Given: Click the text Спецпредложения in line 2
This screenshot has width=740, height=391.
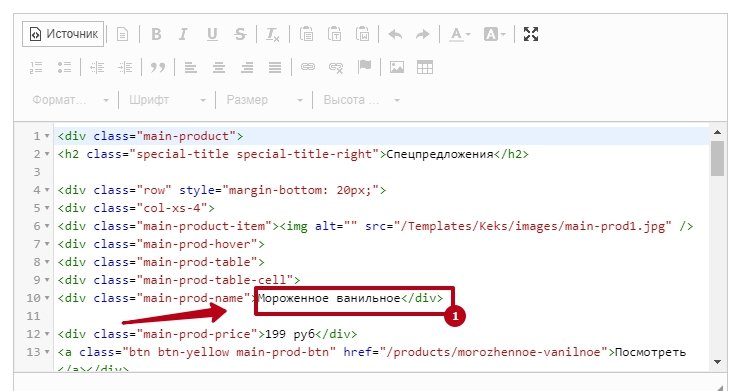Looking at the screenshot, I should tap(440, 154).
